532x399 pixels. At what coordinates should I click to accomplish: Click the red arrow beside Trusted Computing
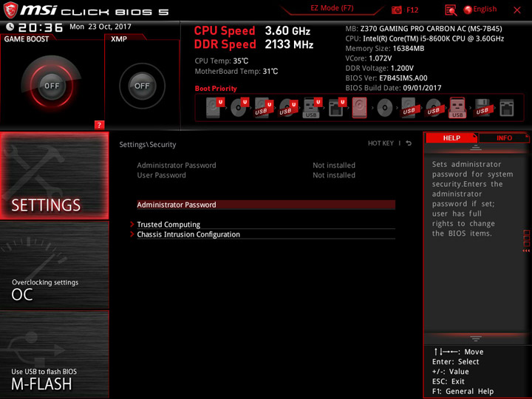[132, 225]
